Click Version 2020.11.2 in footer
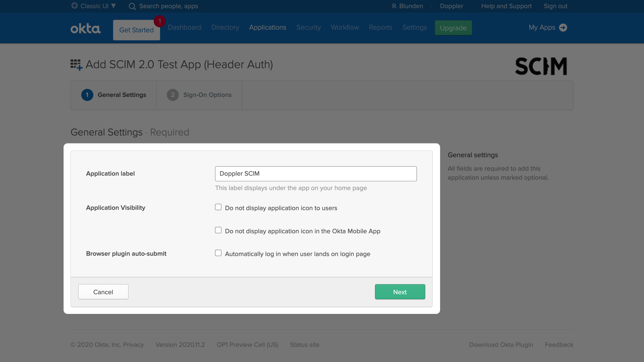This screenshot has width=644, height=362. (x=180, y=345)
